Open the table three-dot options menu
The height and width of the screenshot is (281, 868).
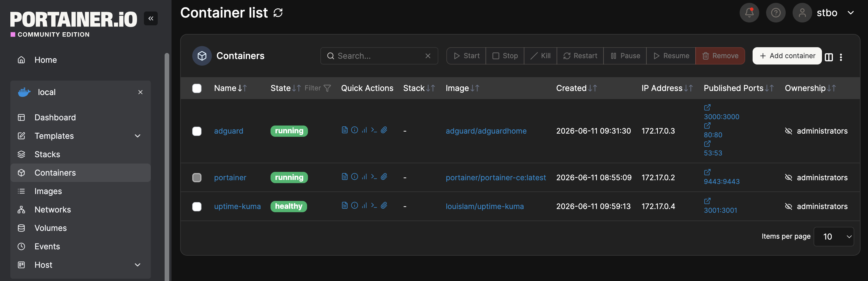841,57
